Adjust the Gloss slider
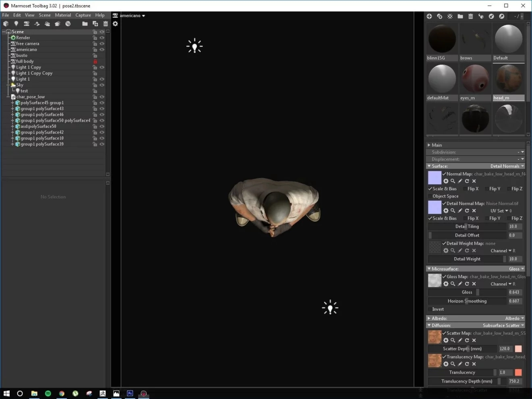 point(467,293)
